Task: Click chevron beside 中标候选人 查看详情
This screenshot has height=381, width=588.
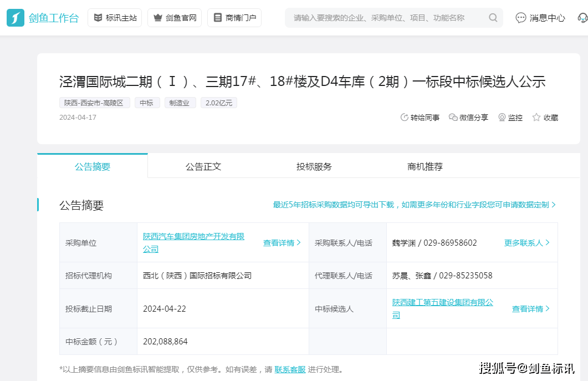Action: pos(548,308)
